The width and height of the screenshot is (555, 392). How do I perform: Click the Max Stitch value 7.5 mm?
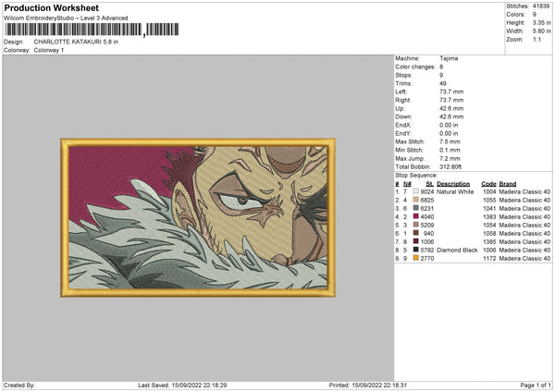coord(450,141)
